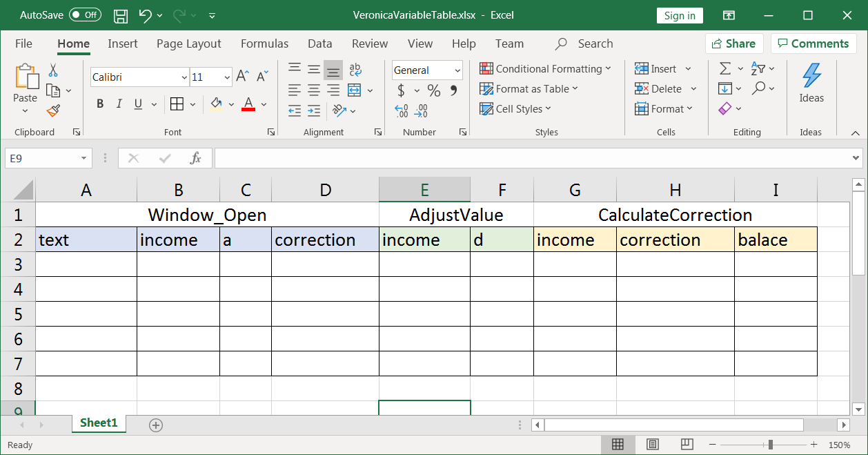Open the Comments pane
Screen dimensions: 868x455
point(813,43)
